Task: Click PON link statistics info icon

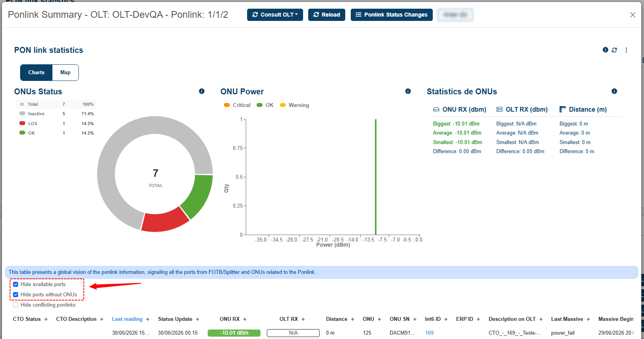Action: tap(605, 50)
